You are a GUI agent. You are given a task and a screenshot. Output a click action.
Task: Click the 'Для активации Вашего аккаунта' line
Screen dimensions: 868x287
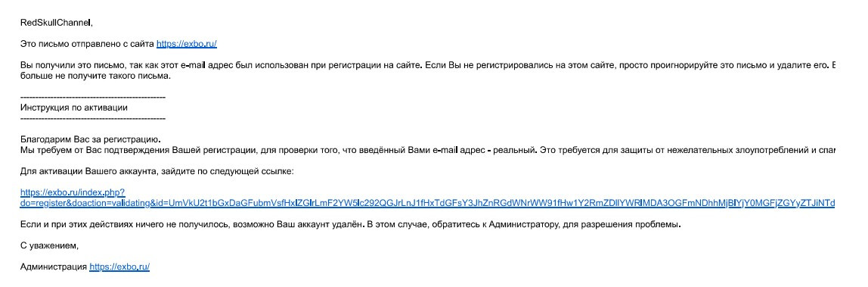[x=157, y=171]
